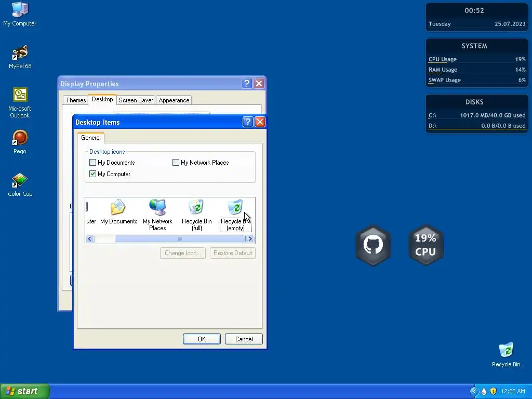Screen dimensions: 532x399
Task: Select the Recycle Bin desktop icon
Action: coord(506,354)
